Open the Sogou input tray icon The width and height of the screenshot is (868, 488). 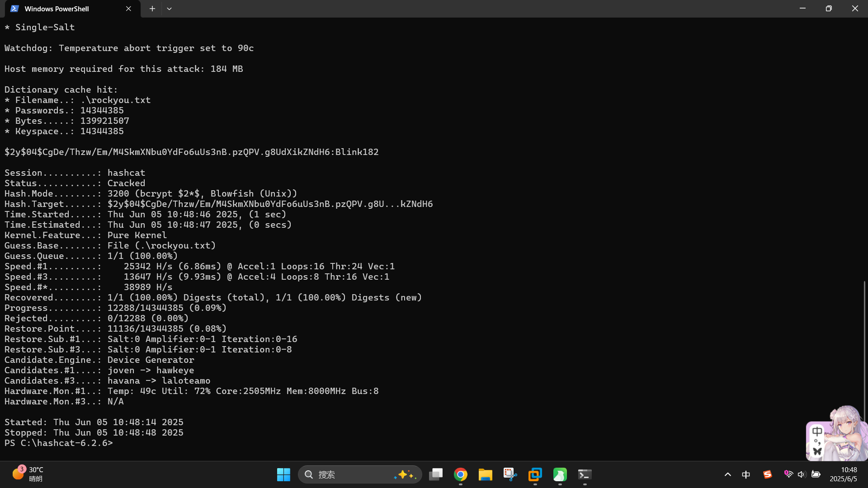point(767,474)
